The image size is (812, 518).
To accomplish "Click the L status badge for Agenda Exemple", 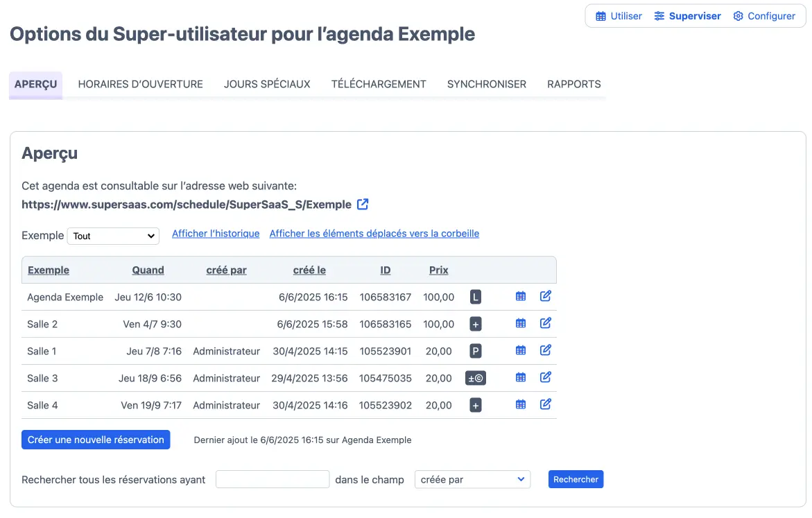I will (x=476, y=297).
